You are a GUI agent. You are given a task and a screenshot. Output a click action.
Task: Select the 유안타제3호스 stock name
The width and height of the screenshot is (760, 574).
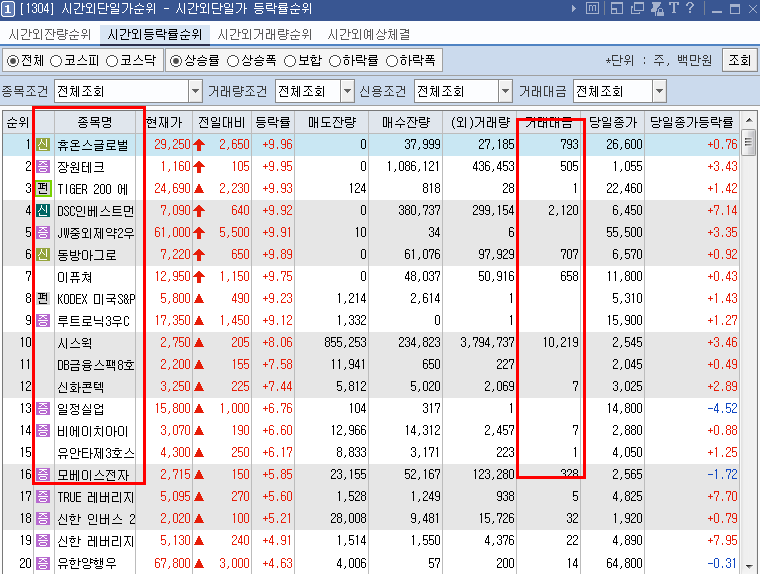click(x=95, y=453)
